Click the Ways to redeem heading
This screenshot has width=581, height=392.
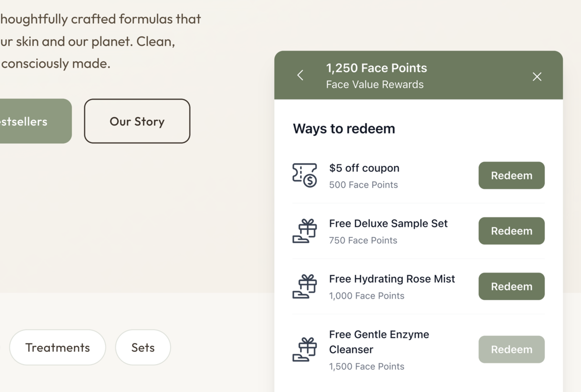pos(343,128)
